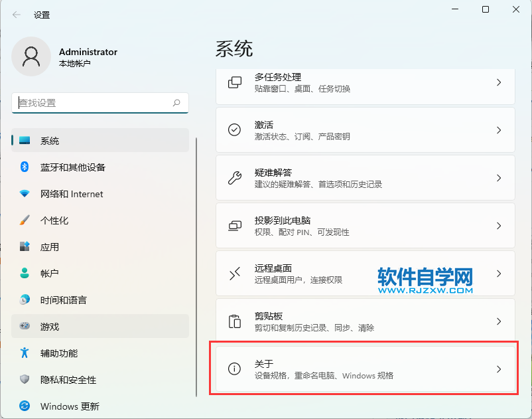The height and width of the screenshot is (419, 532).
Task: Click the 剪贴板 clipboard icon
Action: point(234,321)
